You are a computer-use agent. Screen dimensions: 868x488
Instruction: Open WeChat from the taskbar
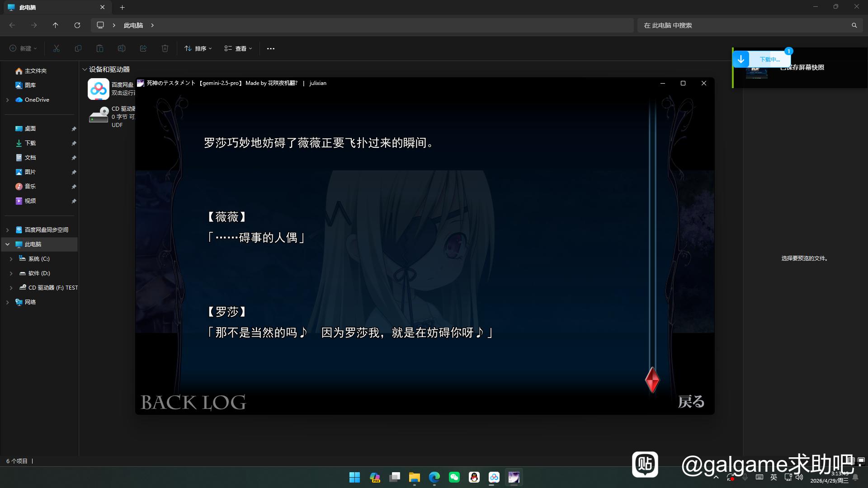tap(454, 477)
